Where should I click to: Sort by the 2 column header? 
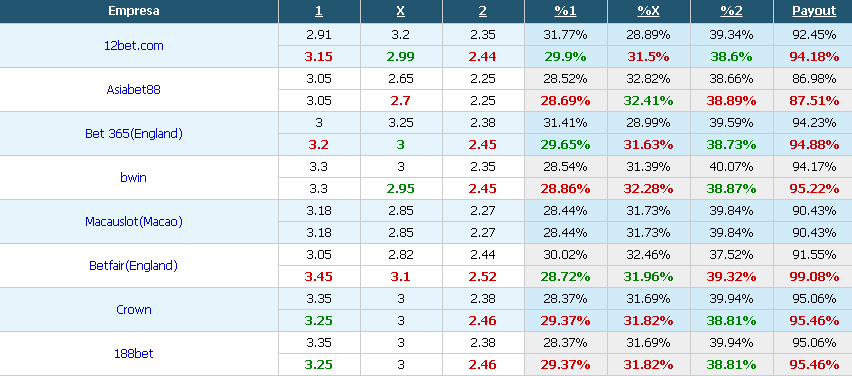click(x=483, y=11)
